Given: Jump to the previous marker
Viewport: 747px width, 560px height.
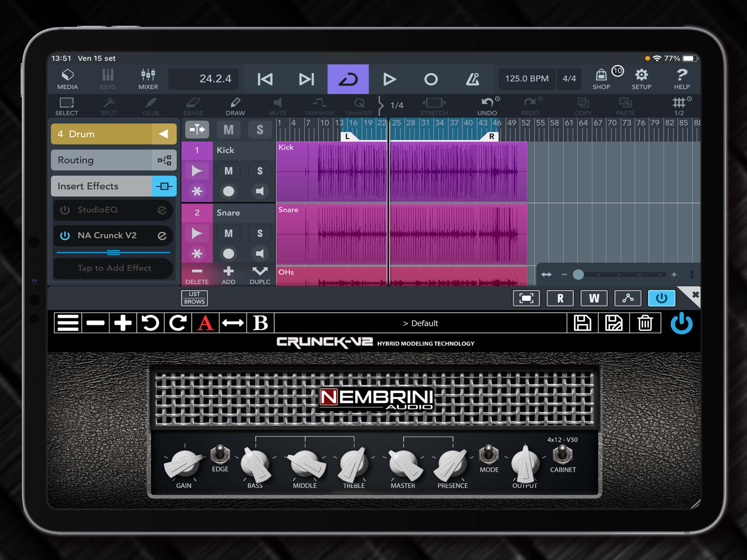Looking at the screenshot, I should (265, 79).
